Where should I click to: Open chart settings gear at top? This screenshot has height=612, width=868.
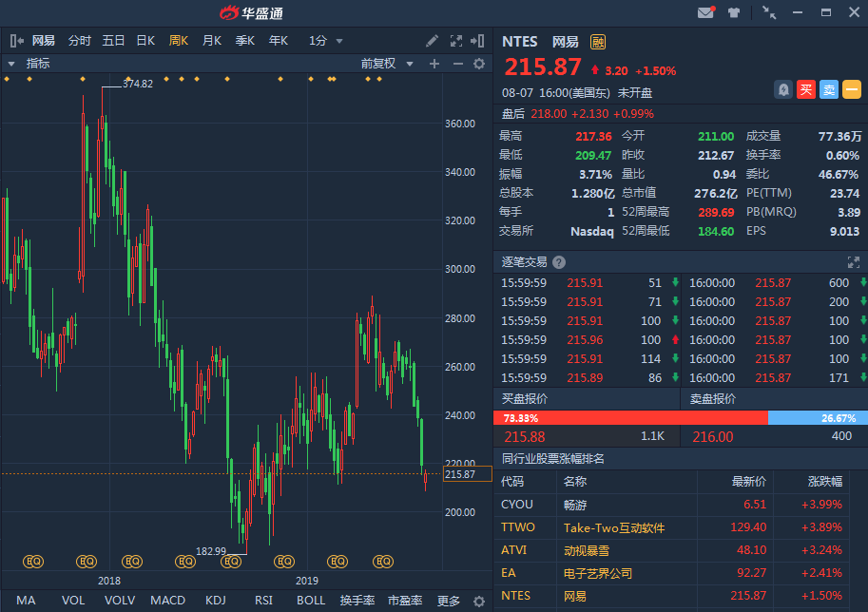coord(479,64)
